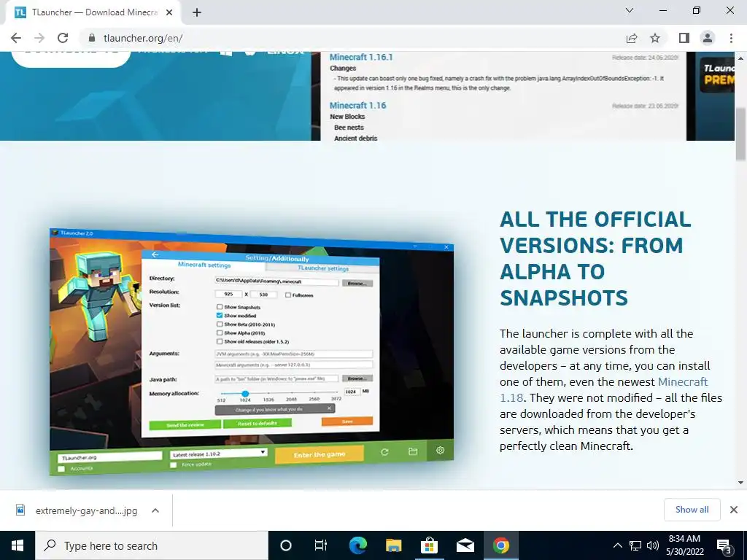View site info via the padlock icon
The height and width of the screenshot is (560, 747).
click(93, 38)
